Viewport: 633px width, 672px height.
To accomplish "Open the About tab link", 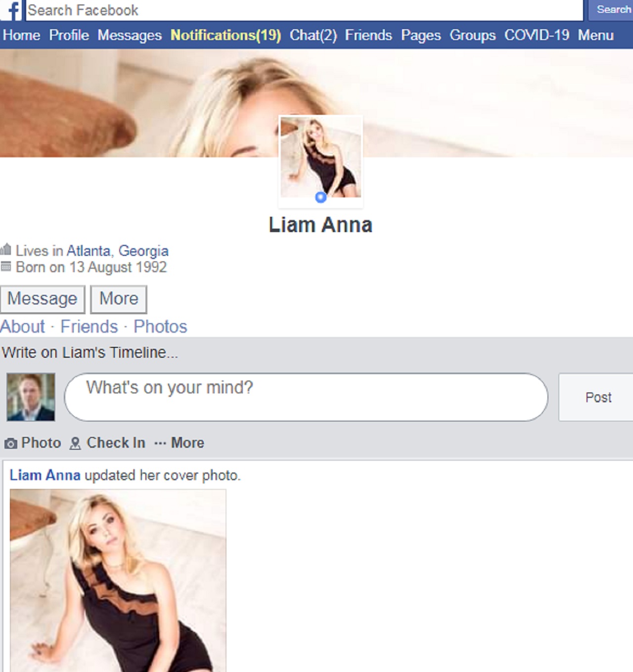I will tap(23, 327).
